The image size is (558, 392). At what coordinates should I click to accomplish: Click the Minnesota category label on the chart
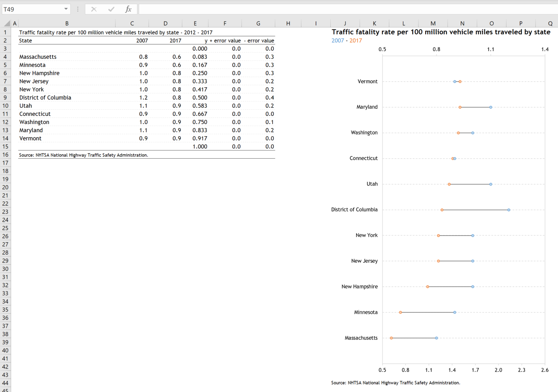[x=365, y=312]
